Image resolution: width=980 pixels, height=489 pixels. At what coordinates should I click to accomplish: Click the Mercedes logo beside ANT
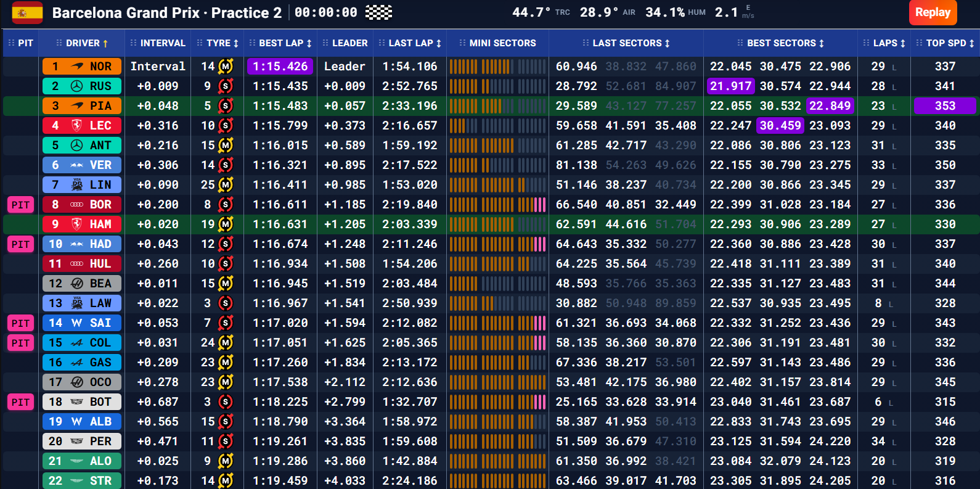(x=77, y=145)
